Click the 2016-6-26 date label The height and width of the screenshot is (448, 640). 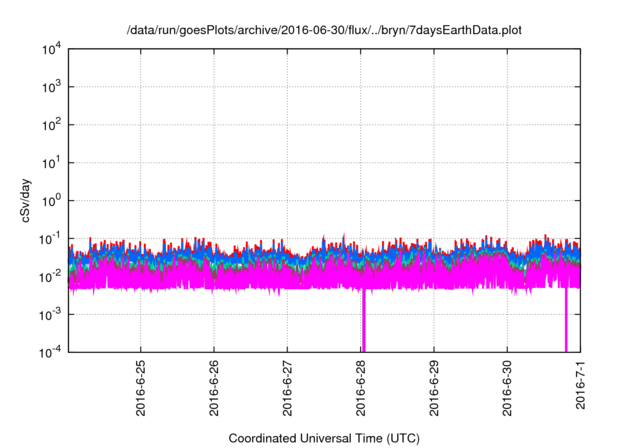pos(214,388)
